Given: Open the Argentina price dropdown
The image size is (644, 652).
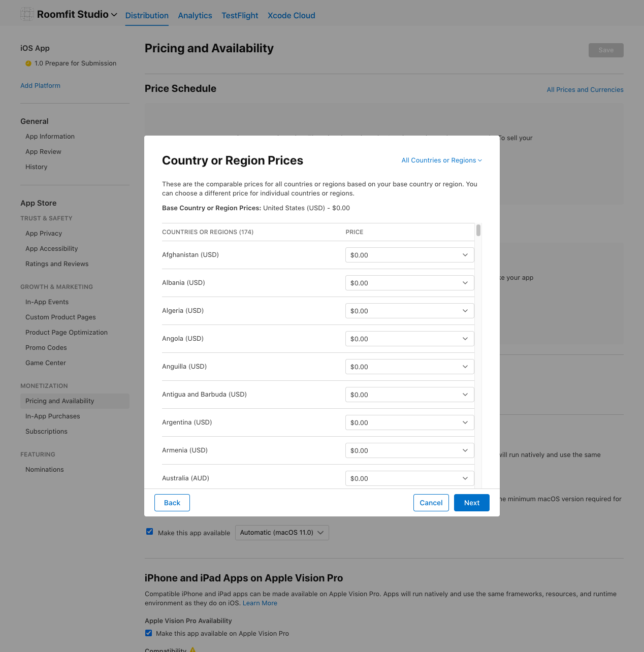Looking at the screenshot, I should (409, 422).
